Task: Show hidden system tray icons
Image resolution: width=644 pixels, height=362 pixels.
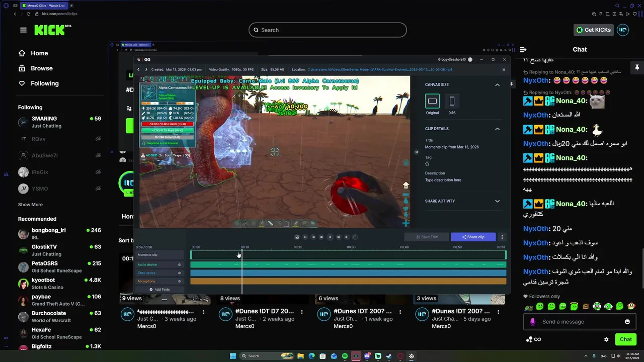Action: (x=585, y=356)
